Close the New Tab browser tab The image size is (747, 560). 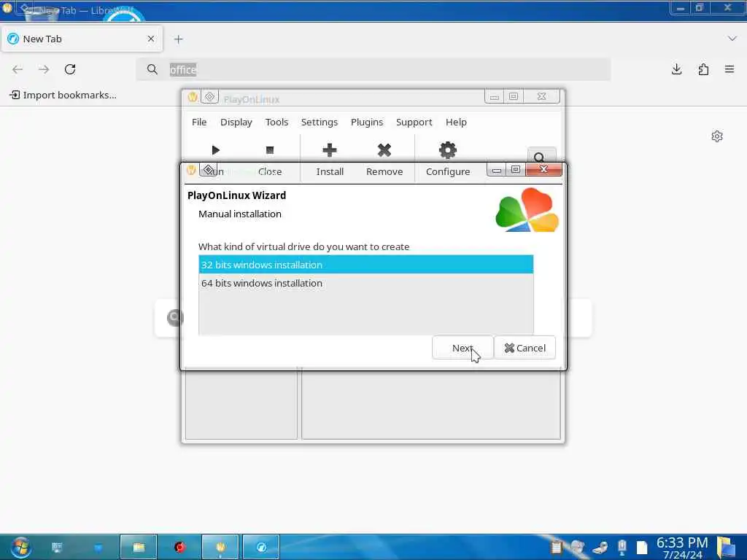click(x=151, y=39)
